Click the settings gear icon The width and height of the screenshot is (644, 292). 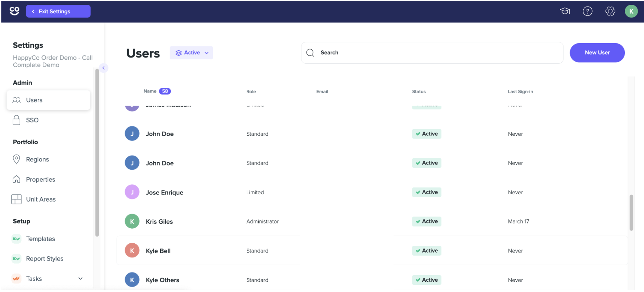pos(610,11)
